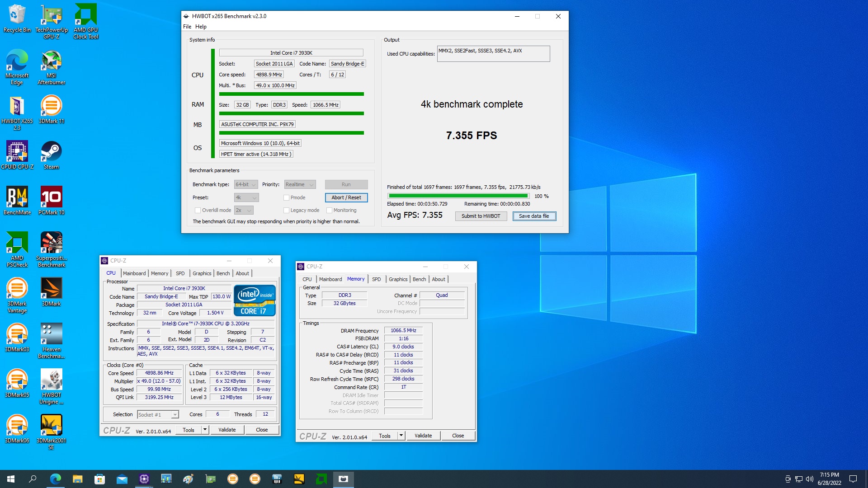868x488 pixels.
Task: Enable the Legacy mode checkbox
Action: [x=286, y=210]
